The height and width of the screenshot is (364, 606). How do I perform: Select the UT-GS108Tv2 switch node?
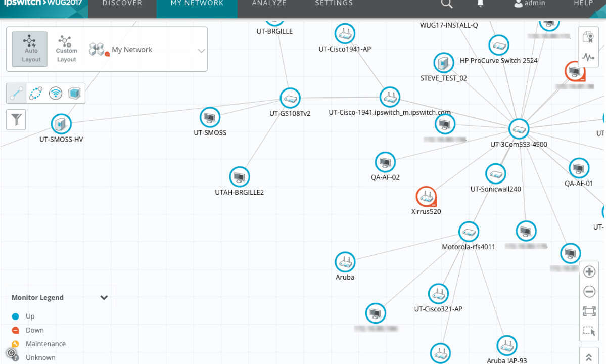(x=290, y=98)
